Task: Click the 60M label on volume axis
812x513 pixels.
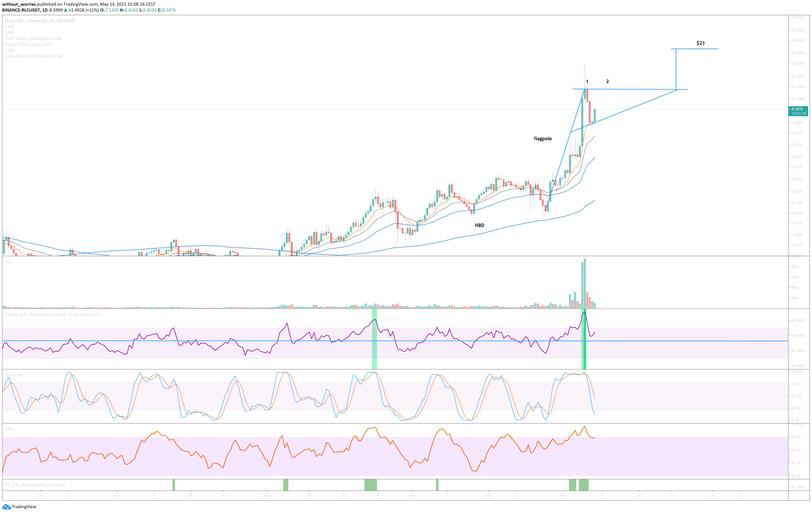Action: coord(795,277)
